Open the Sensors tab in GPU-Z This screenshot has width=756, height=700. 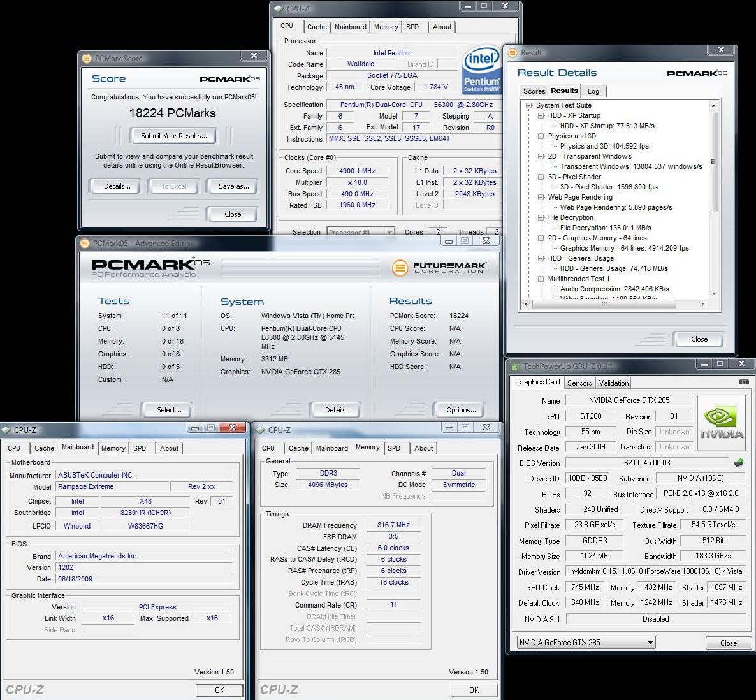[579, 383]
